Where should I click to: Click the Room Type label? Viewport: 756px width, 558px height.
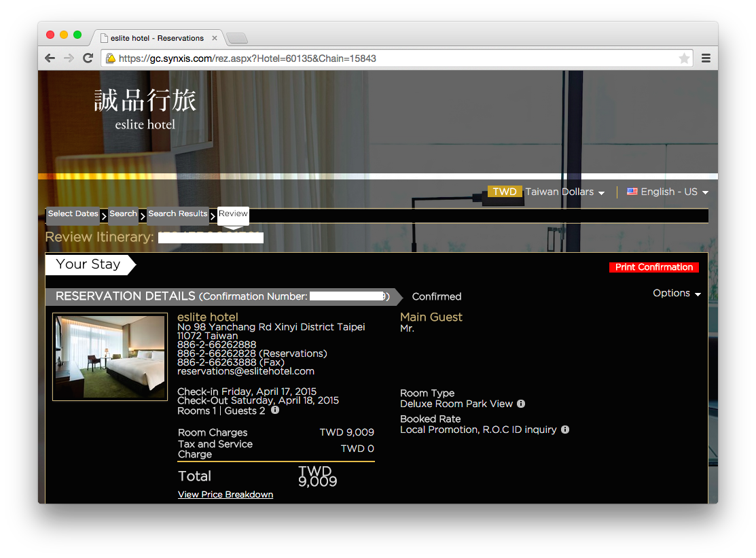(x=427, y=393)
